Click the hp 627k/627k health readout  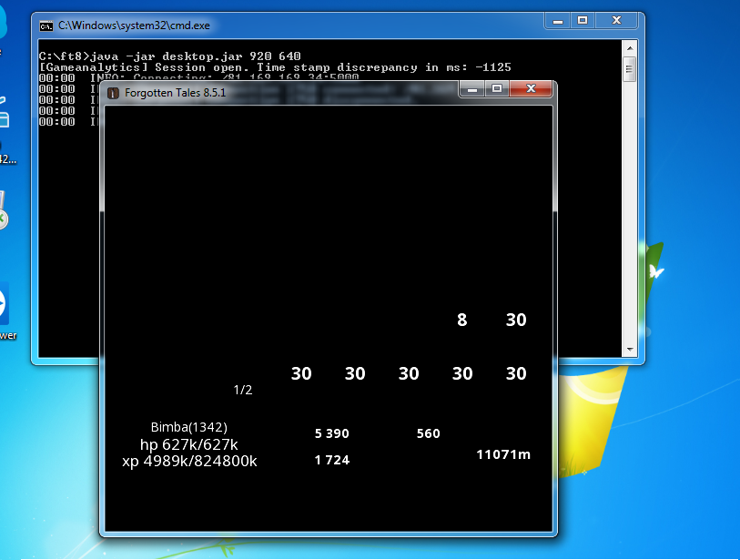tap(188, 444)
